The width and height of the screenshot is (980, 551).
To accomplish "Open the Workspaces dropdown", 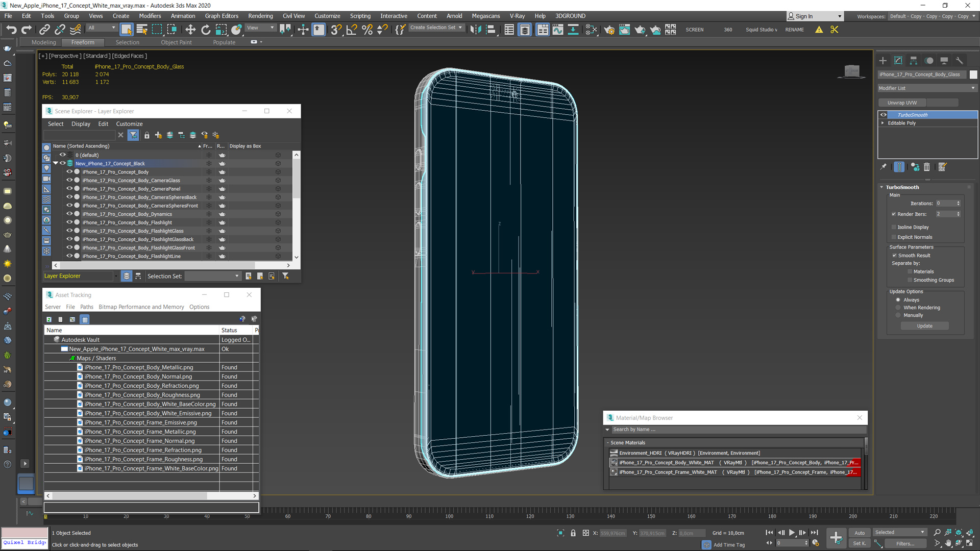I will pos(932,16).
